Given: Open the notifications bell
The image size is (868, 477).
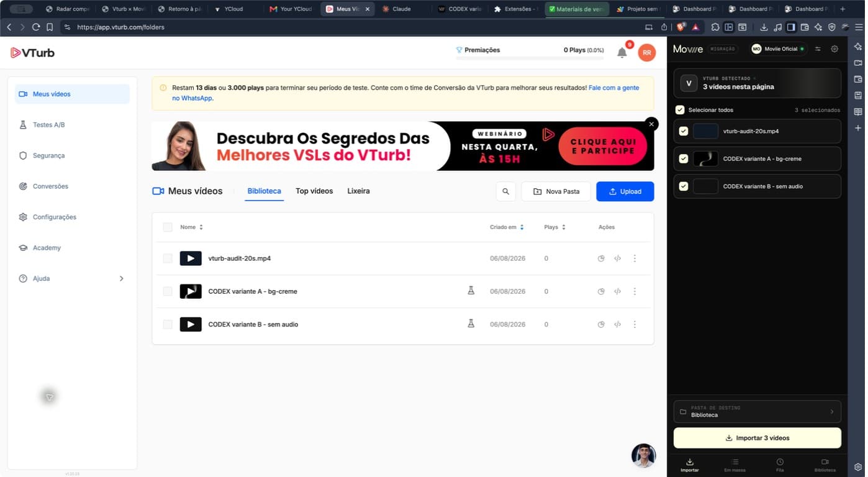Looking at the screenshot, I should click(622, 53).
